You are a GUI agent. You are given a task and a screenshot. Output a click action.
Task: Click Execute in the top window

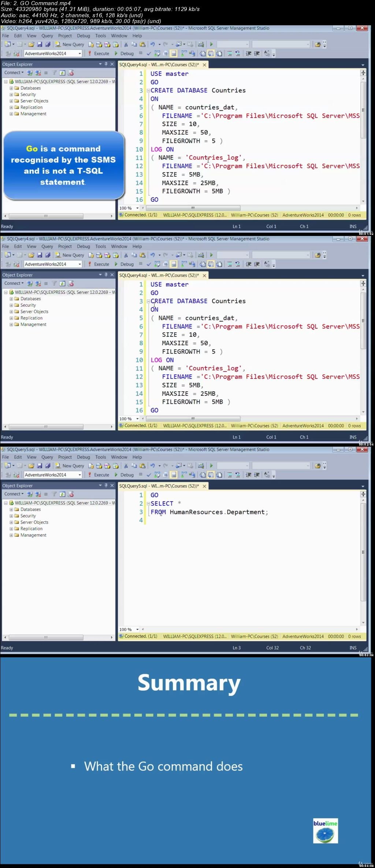99,53
